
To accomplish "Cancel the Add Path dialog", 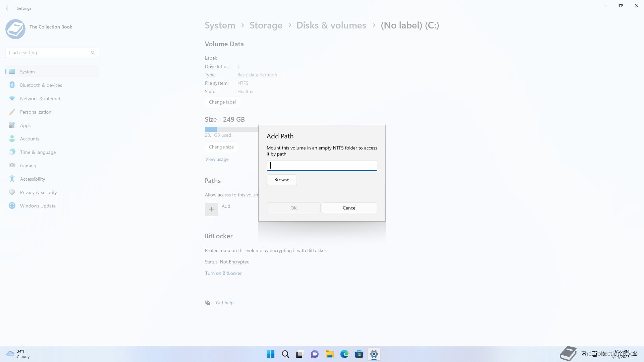I will [349, 208].
